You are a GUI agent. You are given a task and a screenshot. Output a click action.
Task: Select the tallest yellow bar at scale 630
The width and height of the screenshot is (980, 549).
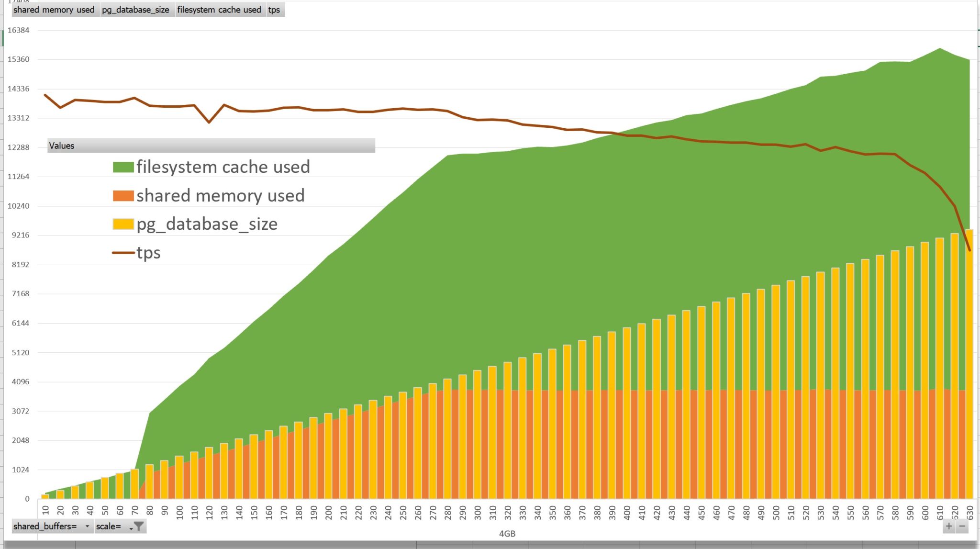point(969,364)
